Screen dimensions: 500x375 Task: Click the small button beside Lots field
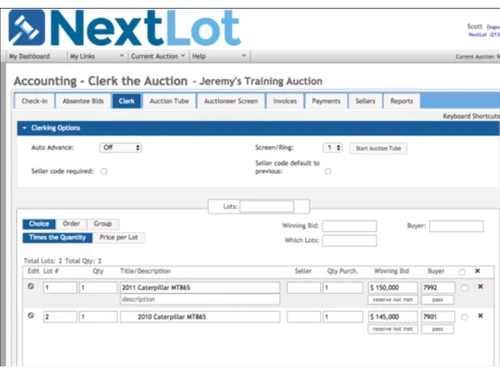302,206
